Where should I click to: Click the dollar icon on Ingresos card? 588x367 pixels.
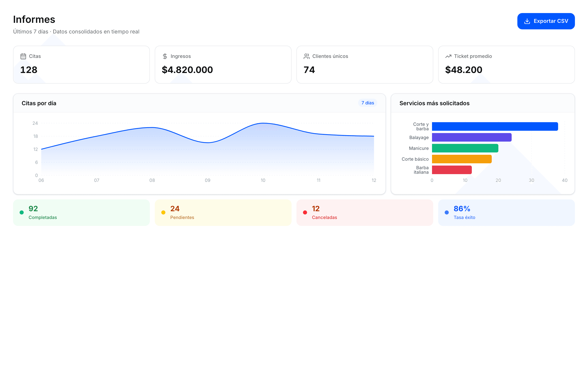click(165, 56)
